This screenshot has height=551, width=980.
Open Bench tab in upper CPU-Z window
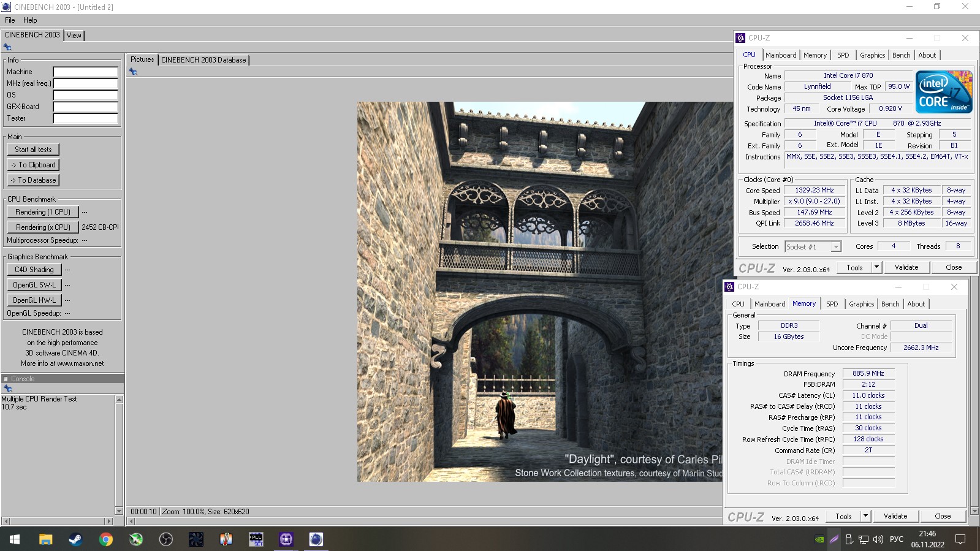click(901, 55)
